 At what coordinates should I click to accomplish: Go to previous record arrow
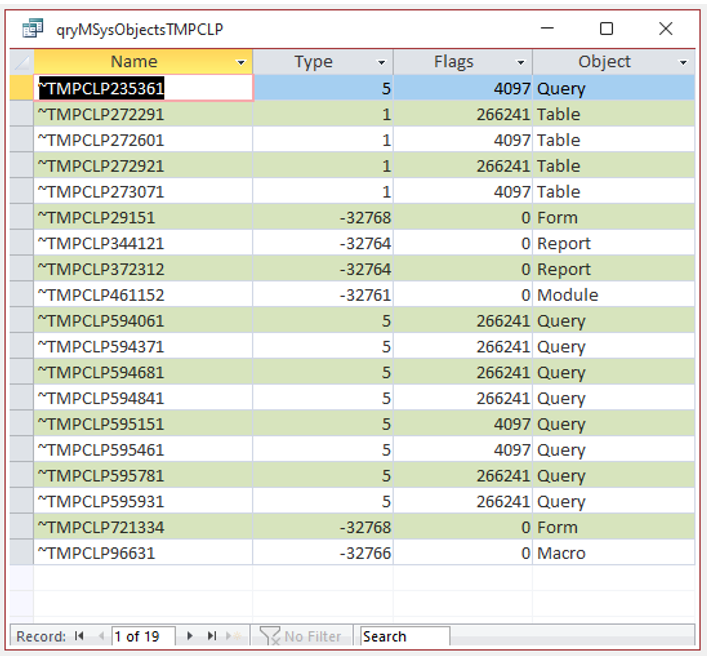[101, 636]
